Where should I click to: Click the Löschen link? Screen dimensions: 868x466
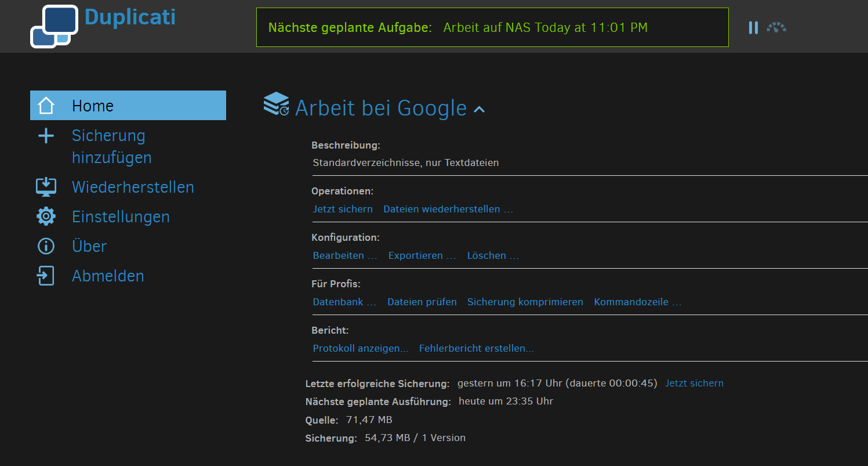[493, 255]
